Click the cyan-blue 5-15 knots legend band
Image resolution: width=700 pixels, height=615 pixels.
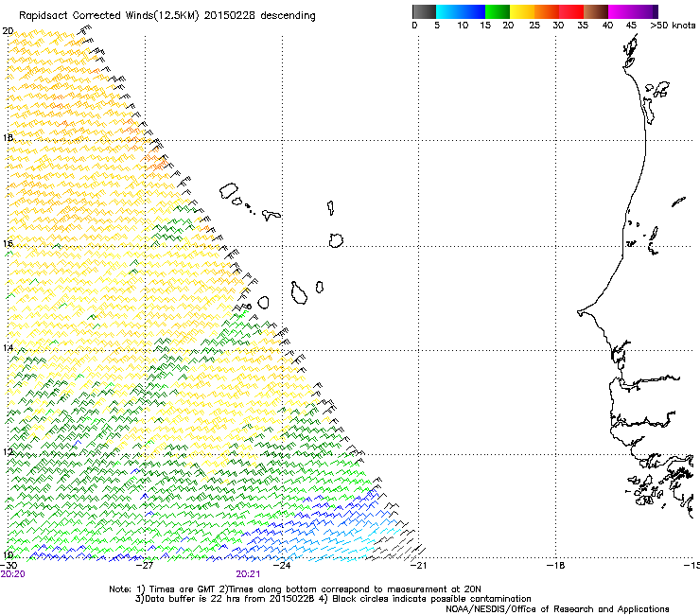click(x=461, y=11)
